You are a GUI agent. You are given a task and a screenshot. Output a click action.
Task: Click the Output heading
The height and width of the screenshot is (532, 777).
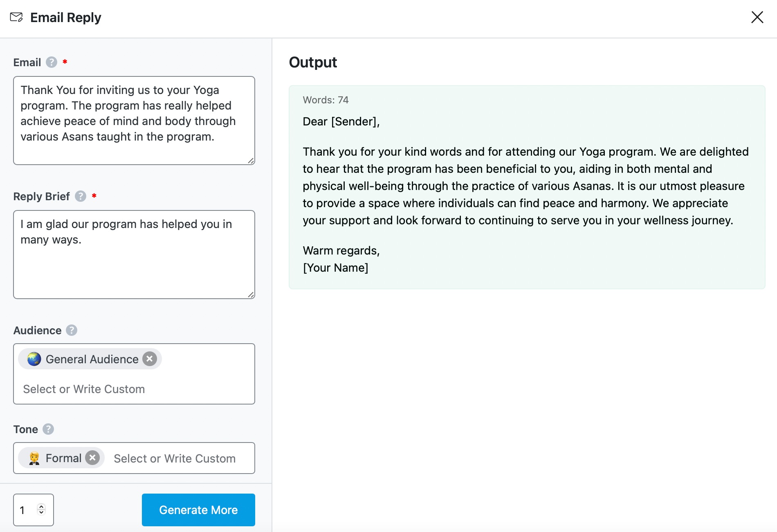pyautogui.click(x=313, y=62)
